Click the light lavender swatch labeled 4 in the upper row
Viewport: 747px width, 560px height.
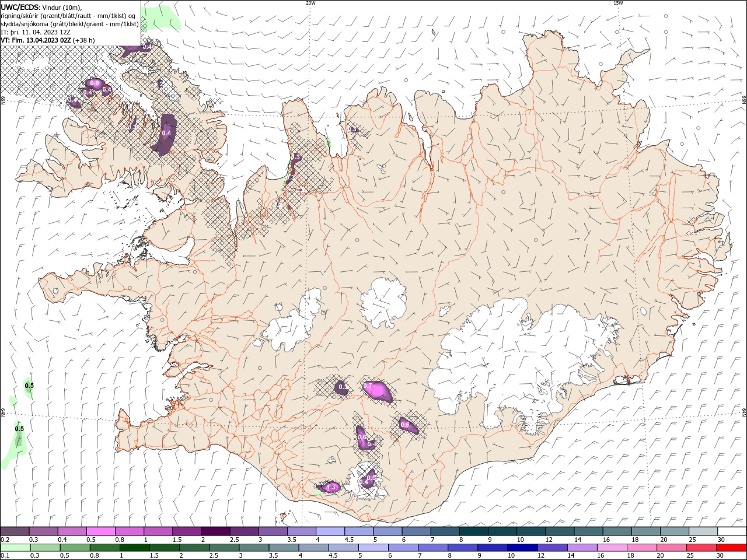[x=330, y=531]
